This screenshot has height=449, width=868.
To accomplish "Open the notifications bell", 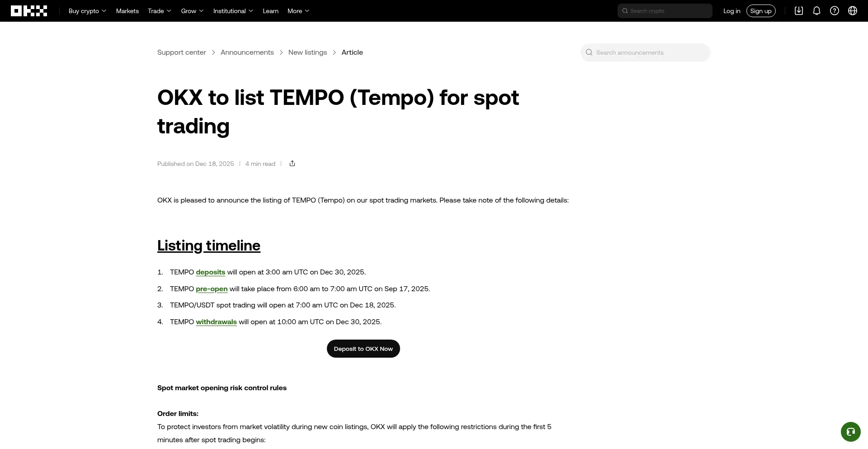I will coord(816,10).
